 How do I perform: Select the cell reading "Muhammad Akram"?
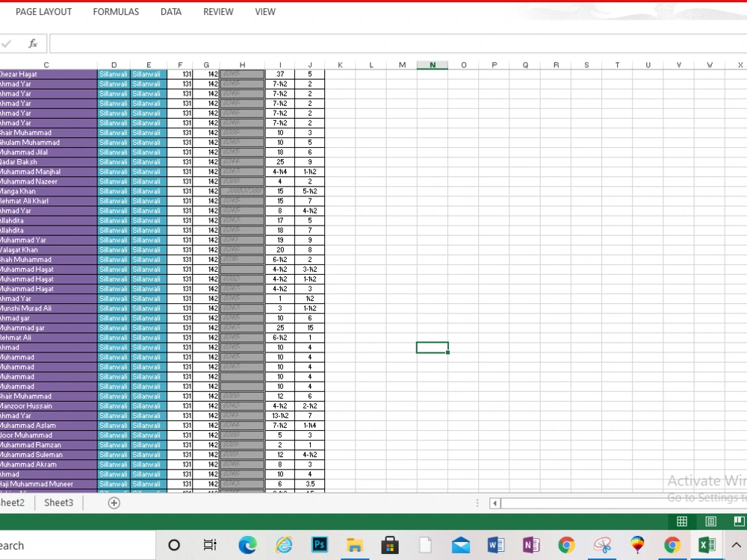click(49, 464)
